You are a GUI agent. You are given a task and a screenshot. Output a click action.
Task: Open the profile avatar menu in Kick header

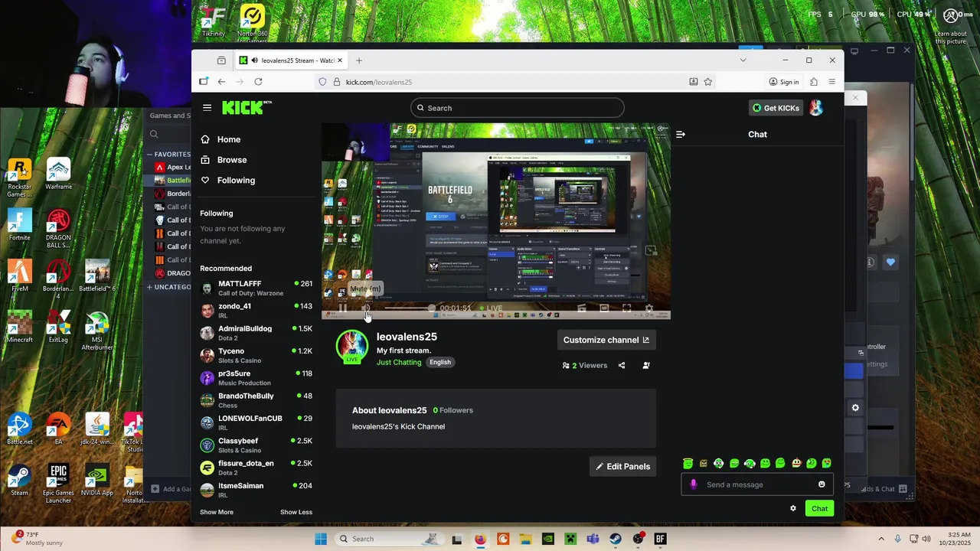pos(816,108)
